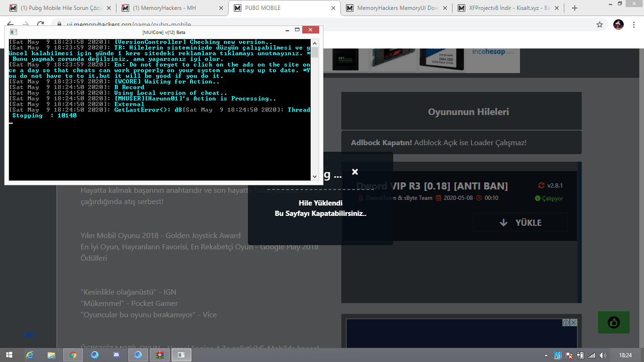Switch to the XFProjectv8 İndir tab
Viewport: 644px width, 362px height.
(x=509, y=8)
